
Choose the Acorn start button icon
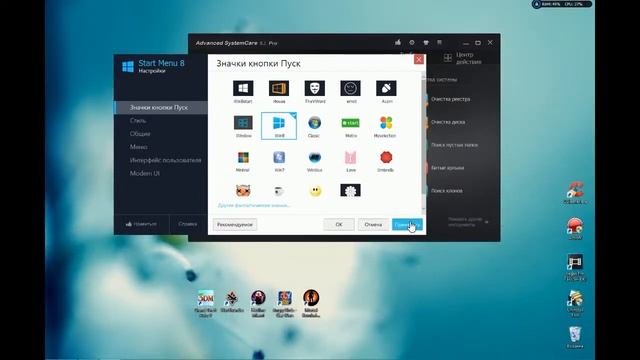386,88
